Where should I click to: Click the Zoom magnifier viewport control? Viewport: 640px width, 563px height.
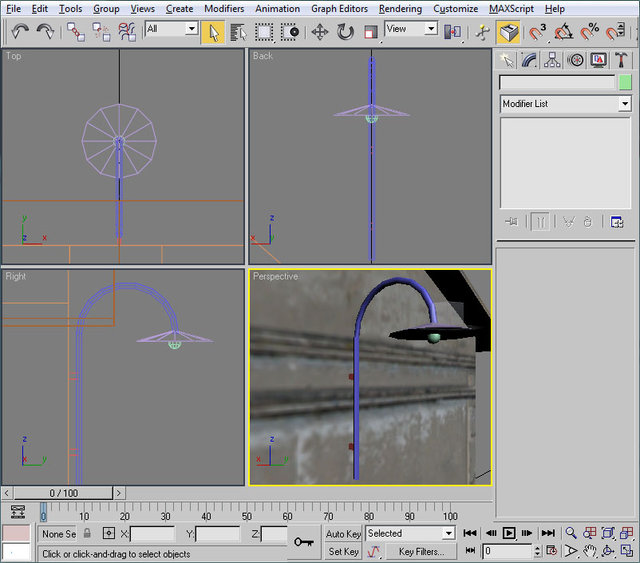[571, 533]
